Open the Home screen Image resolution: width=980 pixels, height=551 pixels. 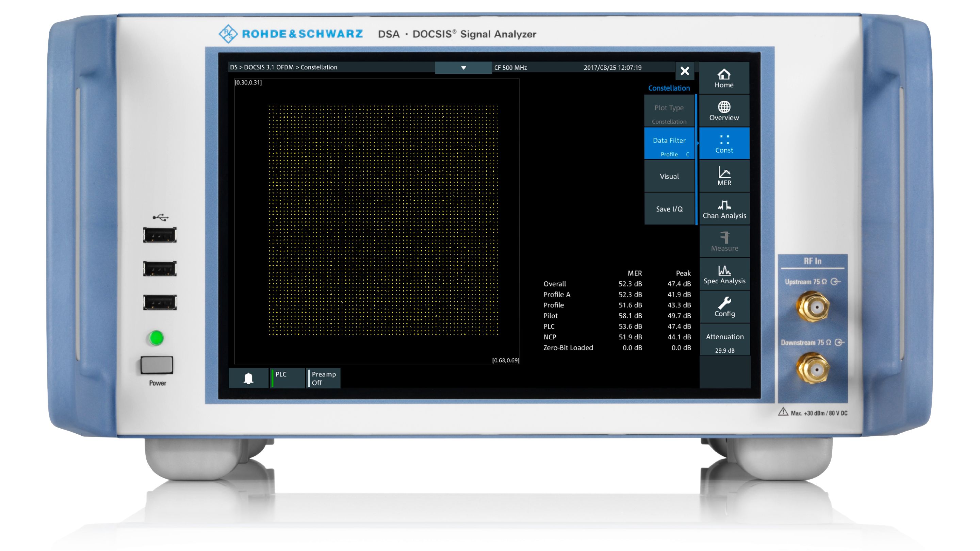(x=724, y=77)
